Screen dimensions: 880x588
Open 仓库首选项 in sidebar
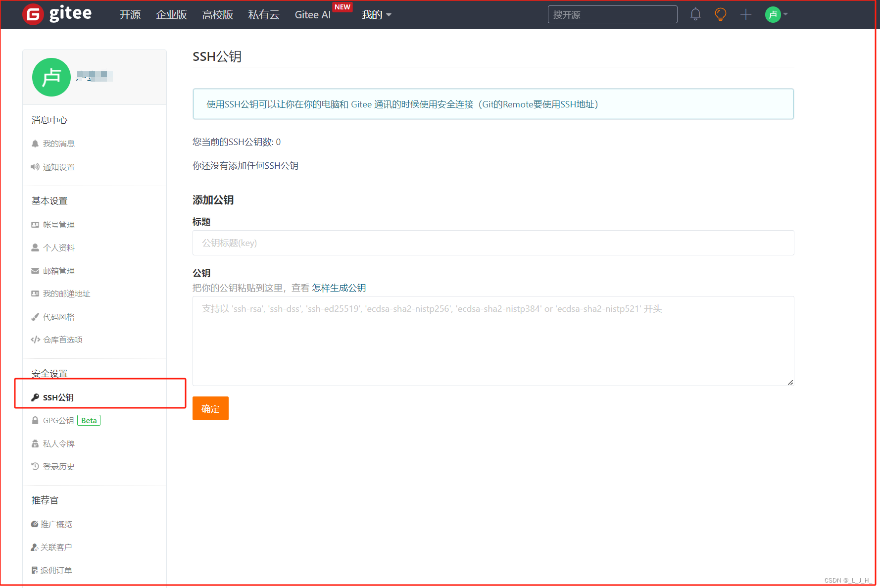(x=62, y=340)
